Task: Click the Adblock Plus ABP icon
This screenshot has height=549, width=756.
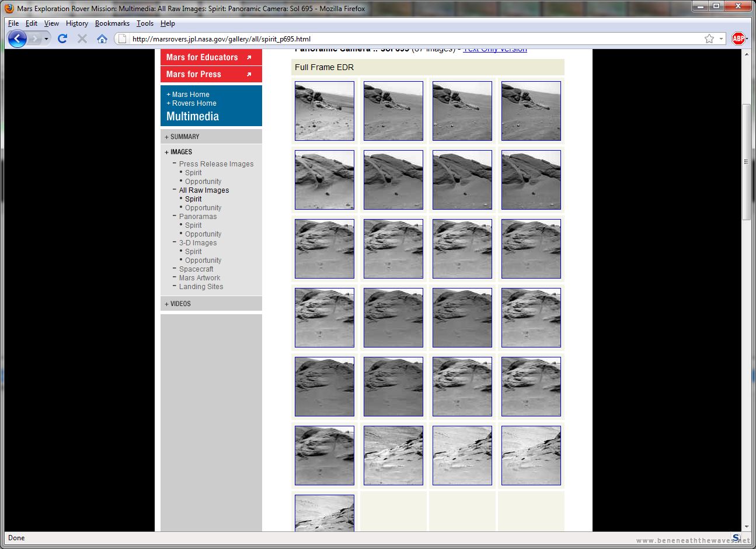Action: point(738,39)
